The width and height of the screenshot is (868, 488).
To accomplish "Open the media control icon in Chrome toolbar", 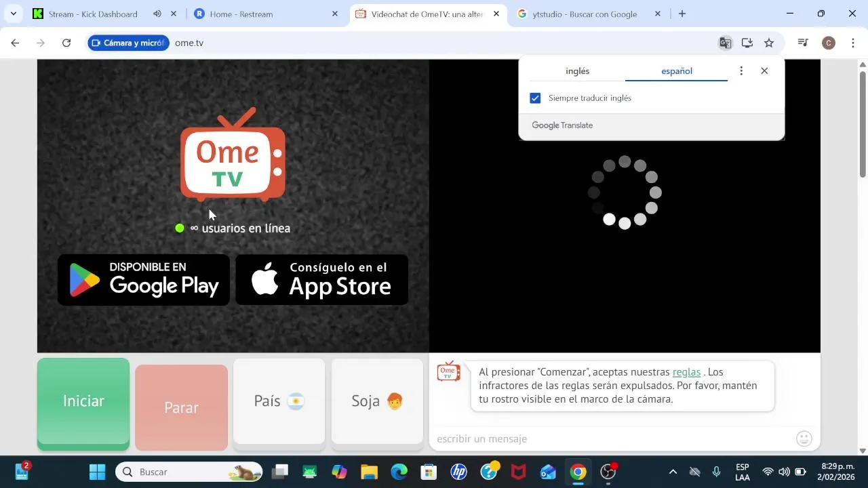I will 803,43.
